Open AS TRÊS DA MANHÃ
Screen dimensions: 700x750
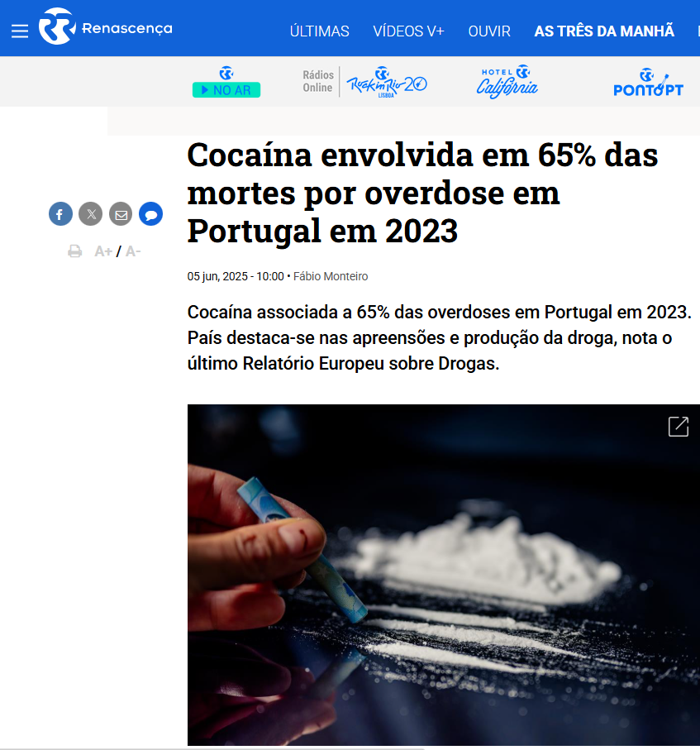(604, 31)
